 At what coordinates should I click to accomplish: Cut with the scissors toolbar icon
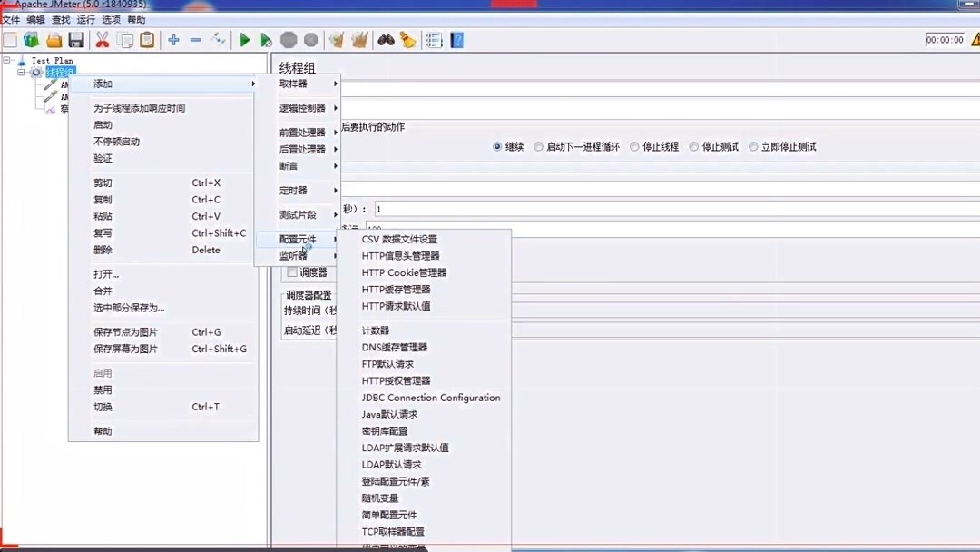point(102,39)
